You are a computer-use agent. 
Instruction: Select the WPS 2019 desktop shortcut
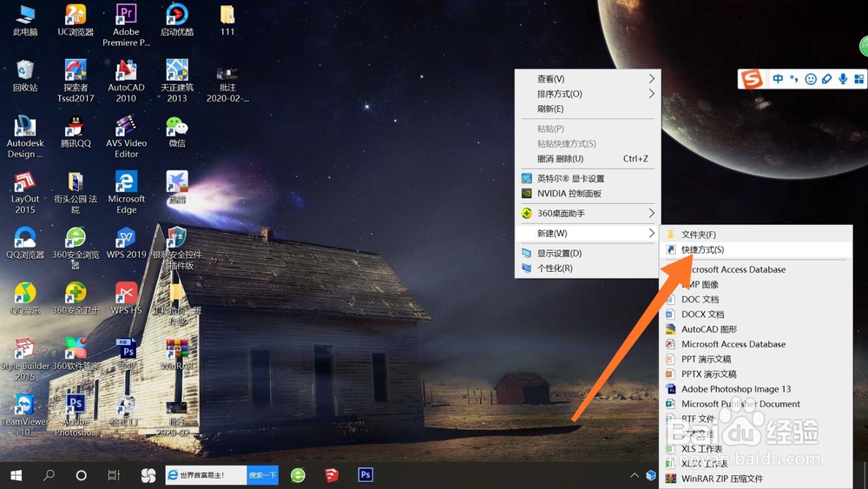(126, 243)
